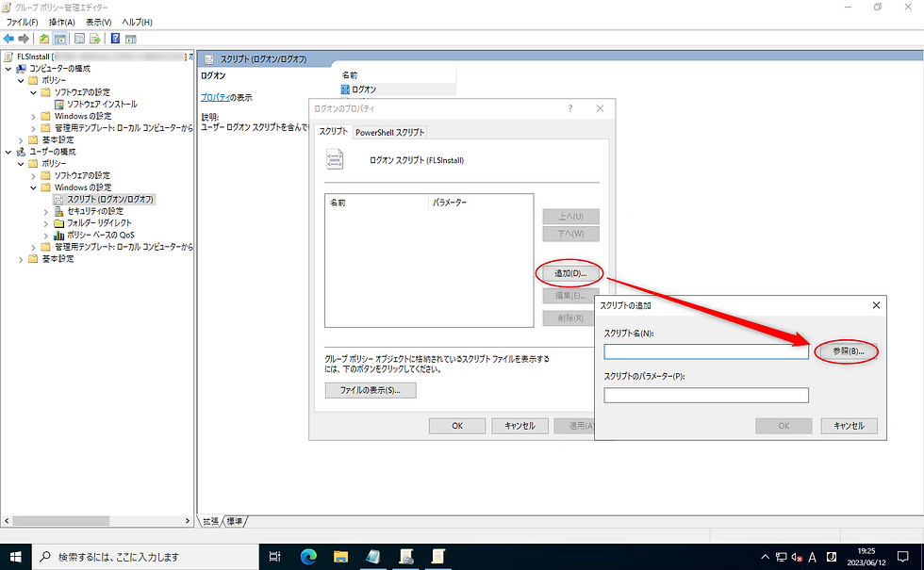Open Task View on the taskbar

click(x=274, y=557)
